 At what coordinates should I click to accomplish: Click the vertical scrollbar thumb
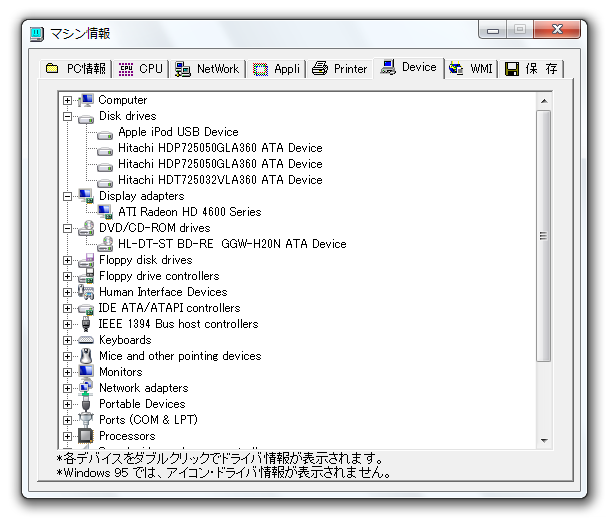pos(544,236)
